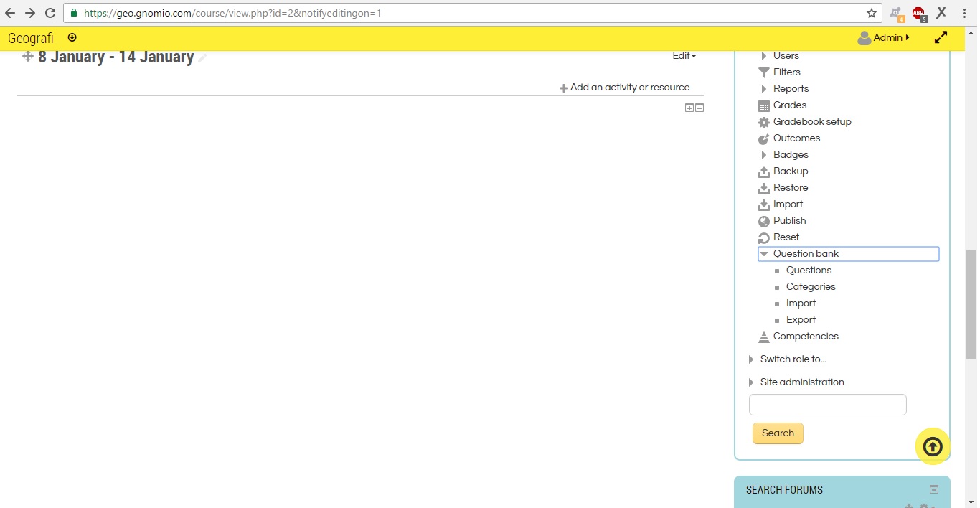Click the course Import icon below Restore
Viewport: 980px width, 508px height.
pos(764,204)
